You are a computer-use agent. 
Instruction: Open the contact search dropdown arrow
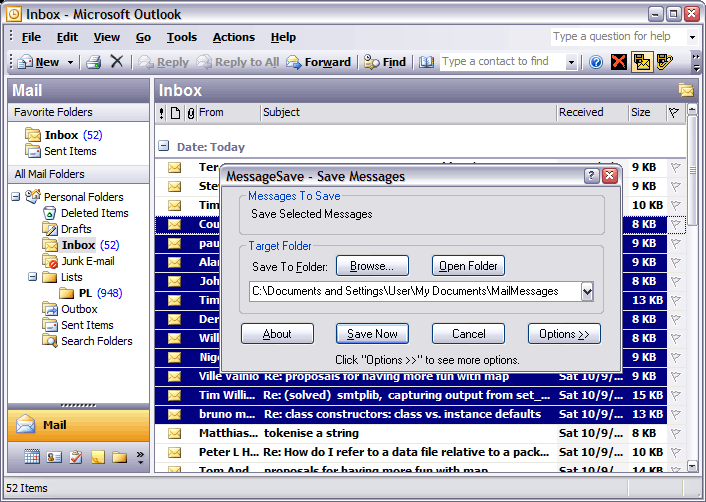[571, 62]
